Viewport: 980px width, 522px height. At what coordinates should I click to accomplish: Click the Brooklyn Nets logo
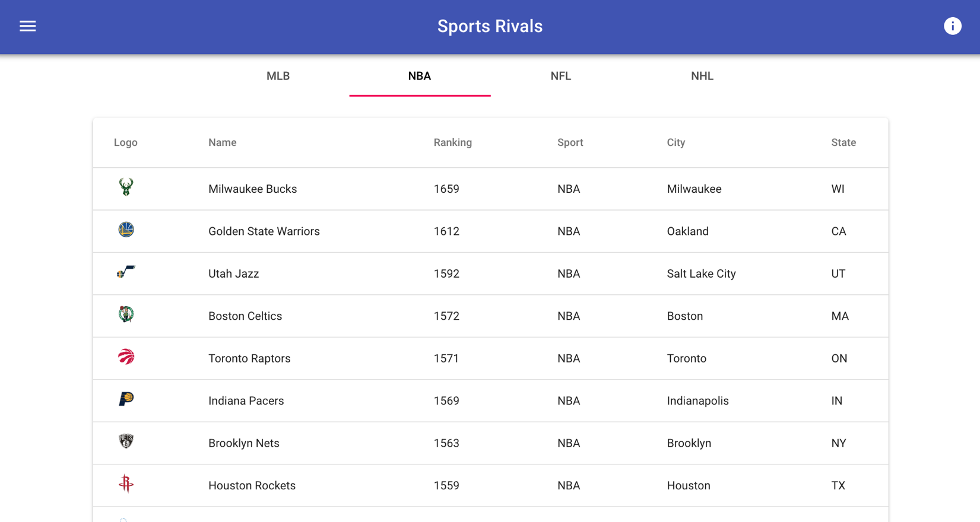pos(126,441)
